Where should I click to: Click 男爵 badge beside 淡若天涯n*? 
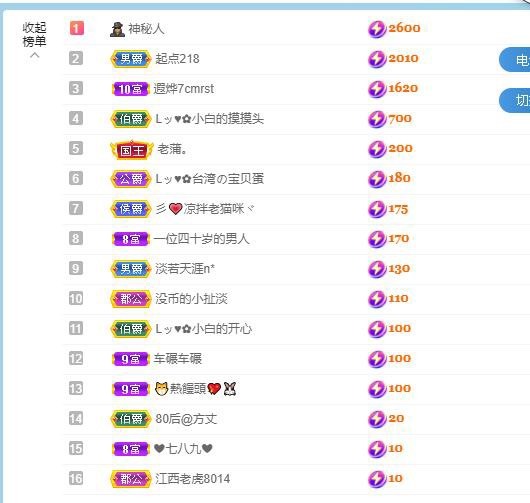pos(131,269)
